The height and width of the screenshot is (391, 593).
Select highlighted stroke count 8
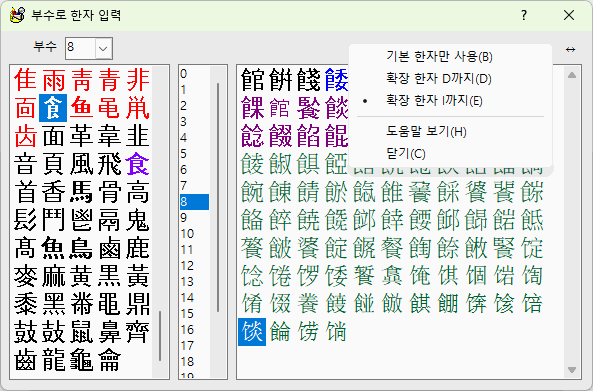pos(194,202)
